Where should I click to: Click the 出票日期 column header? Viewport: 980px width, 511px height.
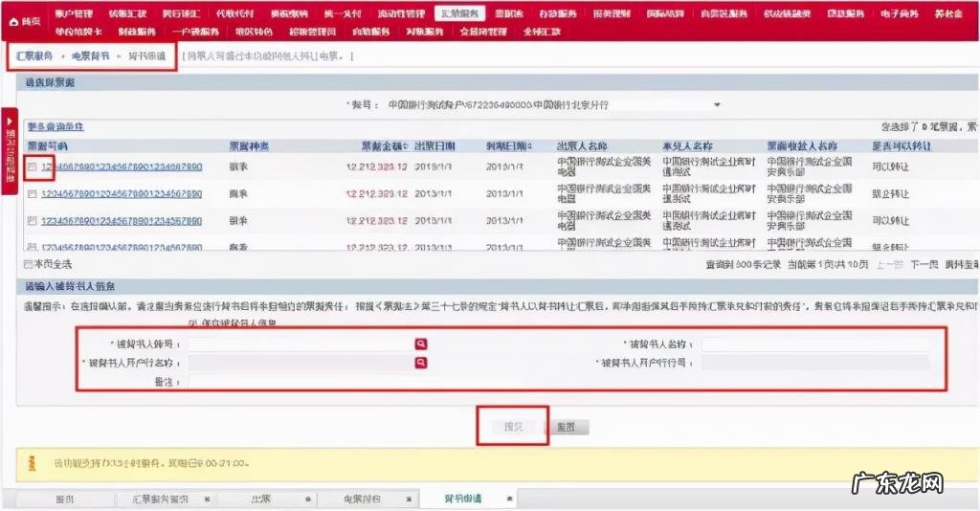[x=435, y=146]
